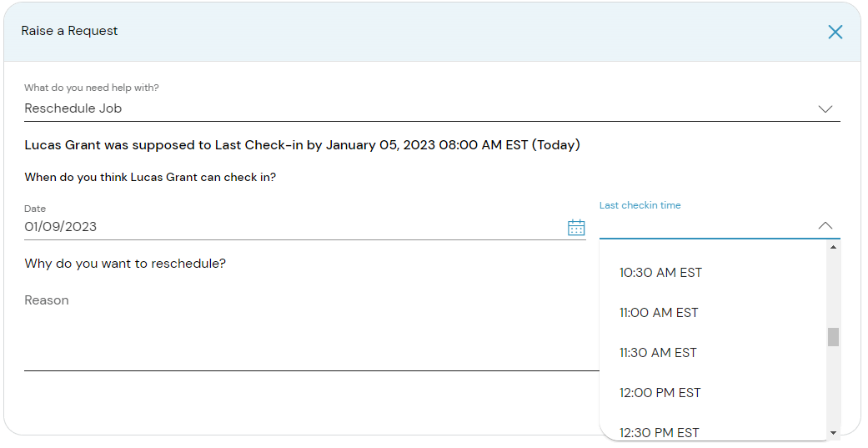This screenshot has height=448, width=868.
Task: Close the Raise a Request dialog
Action: (x=835, y=32)
